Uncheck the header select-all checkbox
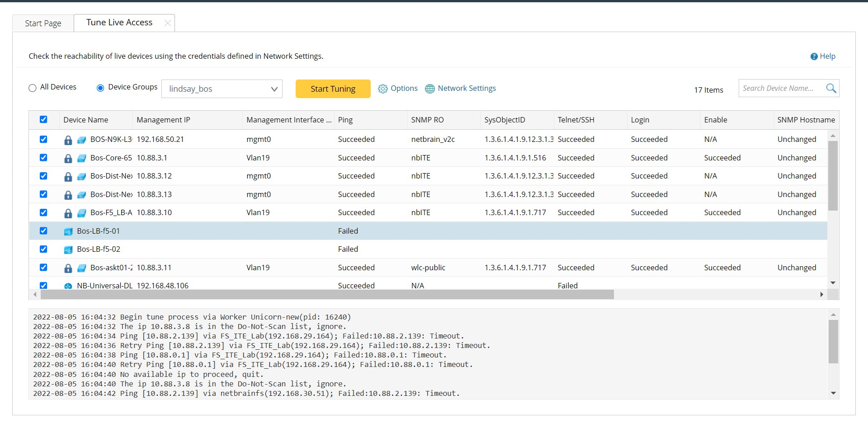This screenshot has width=868, height=423. (x=43, y=119)
